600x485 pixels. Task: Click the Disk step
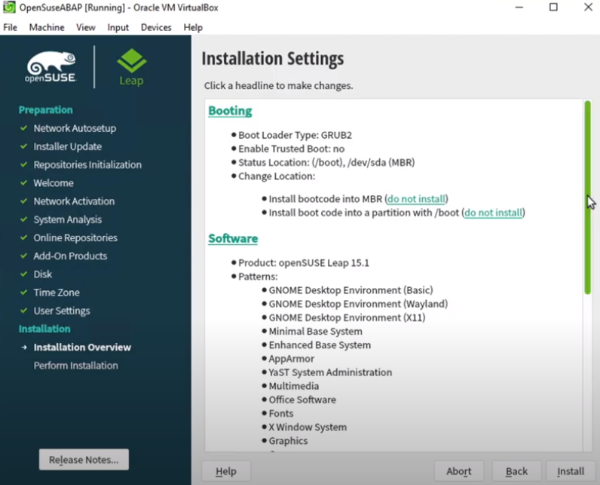[x=43, y=274]
